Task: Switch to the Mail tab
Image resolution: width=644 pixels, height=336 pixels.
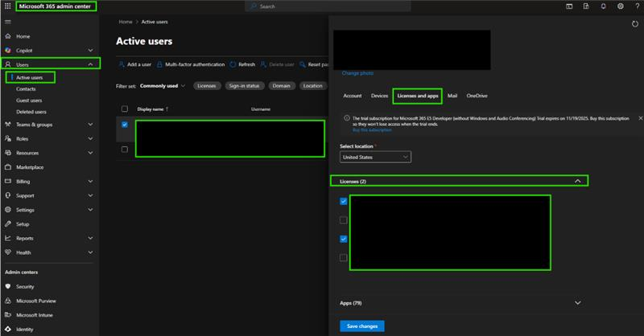Action: click(452, 96)
